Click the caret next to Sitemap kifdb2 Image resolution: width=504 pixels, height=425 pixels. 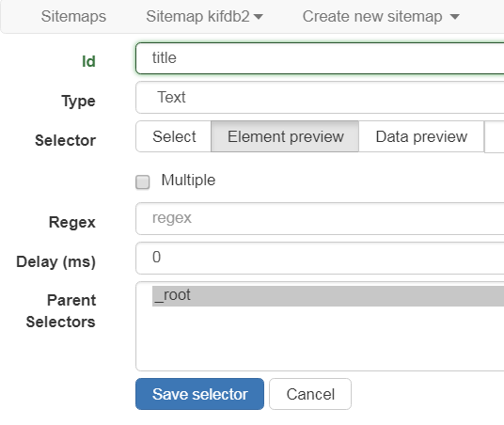coord(258,16)
